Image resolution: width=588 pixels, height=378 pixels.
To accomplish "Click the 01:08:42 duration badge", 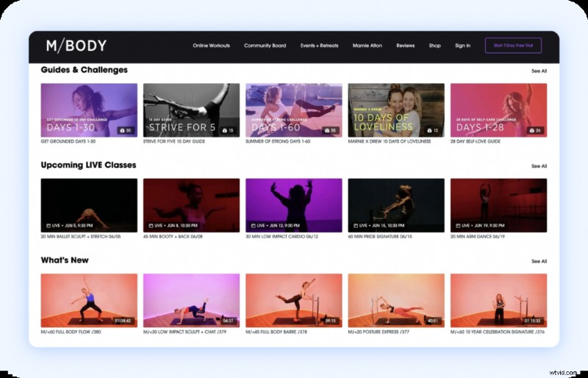I will point(123,321).
